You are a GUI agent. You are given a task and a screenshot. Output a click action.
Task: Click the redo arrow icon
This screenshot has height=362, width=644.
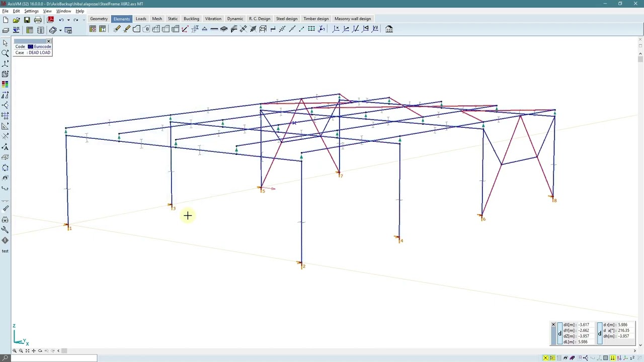(75, 20)
